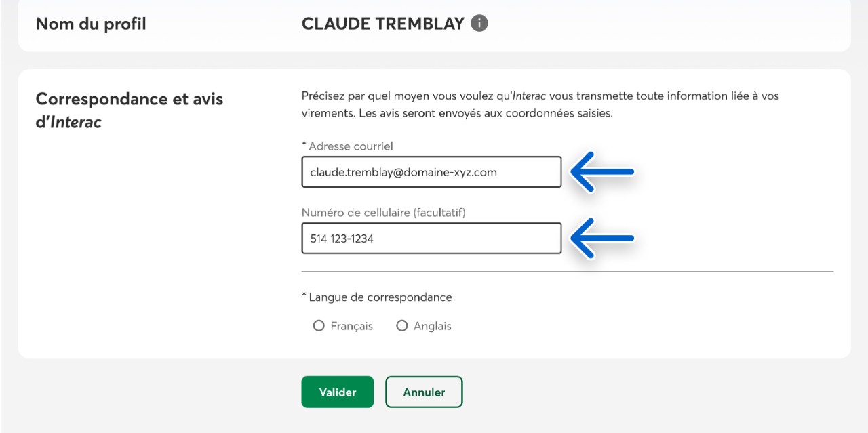Click the "Précisez par quel moyen" description paragraph
The width and height of the screenshot is (868, 433).
(x=540, y=104)
